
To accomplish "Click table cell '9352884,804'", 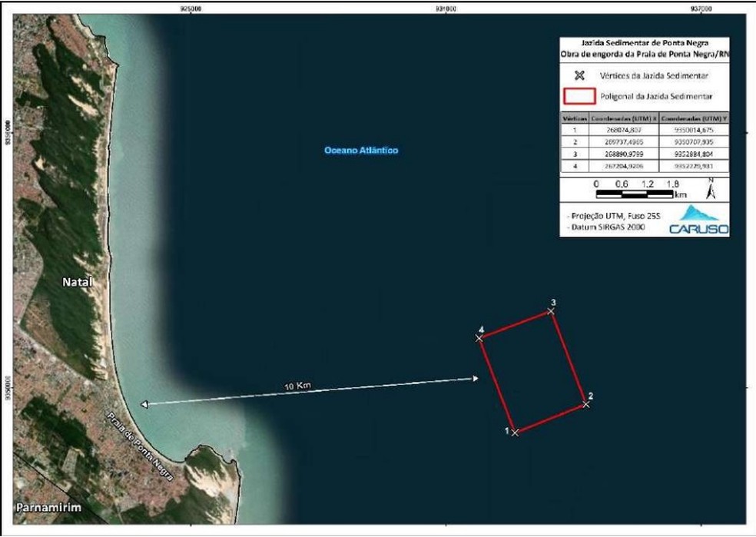I will click(x=695, y=154).
